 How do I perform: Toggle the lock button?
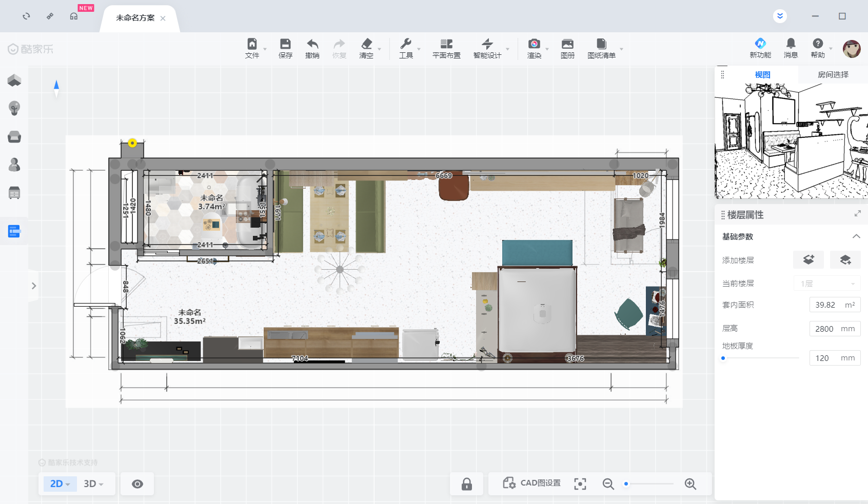click(x=467, y=484)
